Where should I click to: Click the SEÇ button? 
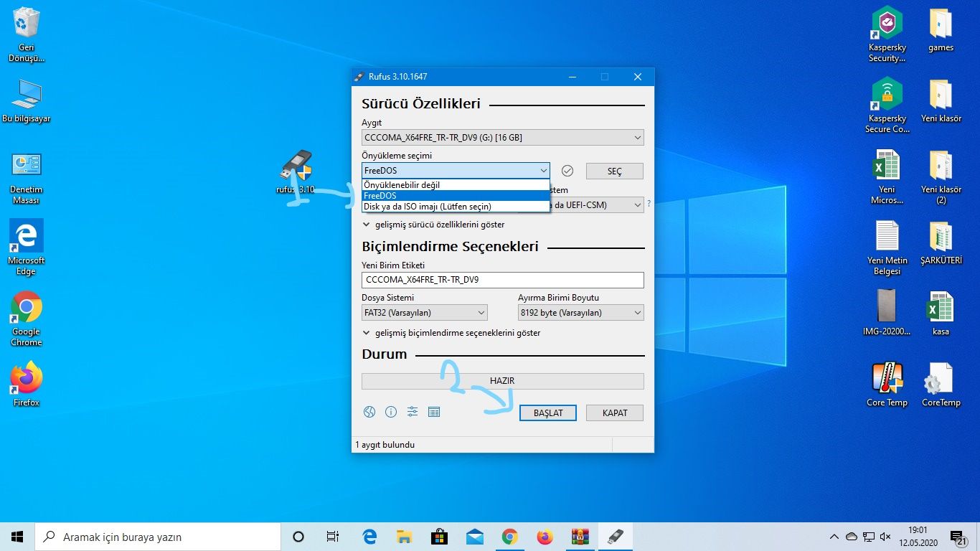click(x=614, y=171)
